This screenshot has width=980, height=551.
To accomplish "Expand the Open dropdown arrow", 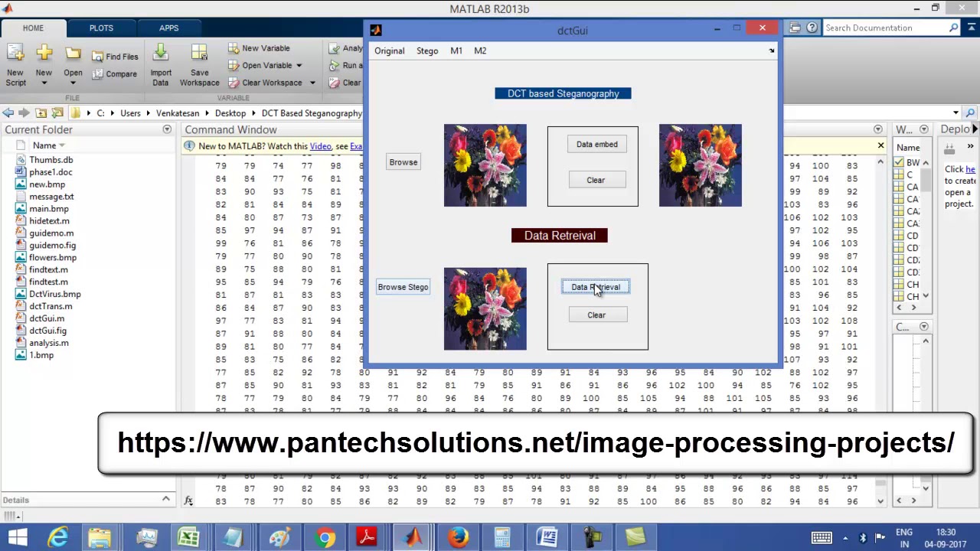I will (73, 83).
